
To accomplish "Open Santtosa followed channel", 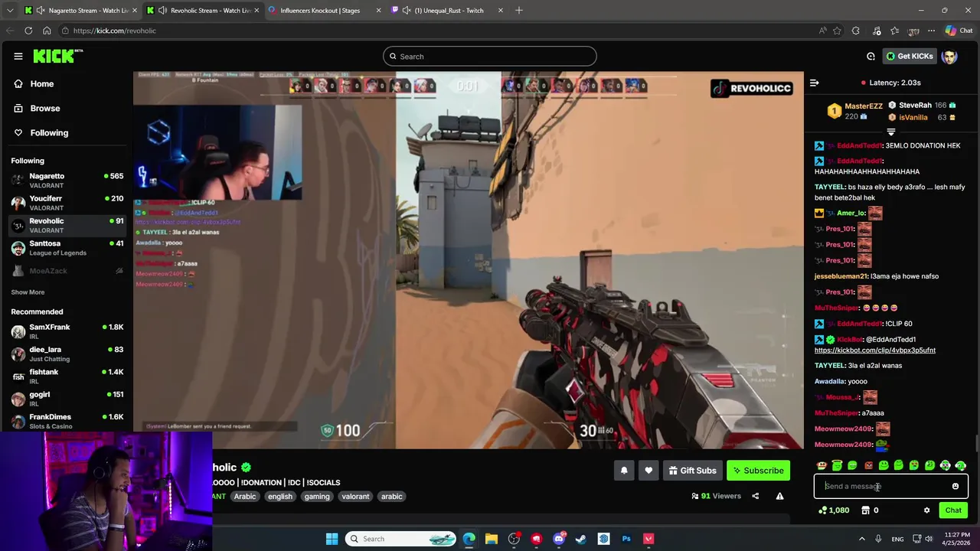I will [x=67, y=248].
